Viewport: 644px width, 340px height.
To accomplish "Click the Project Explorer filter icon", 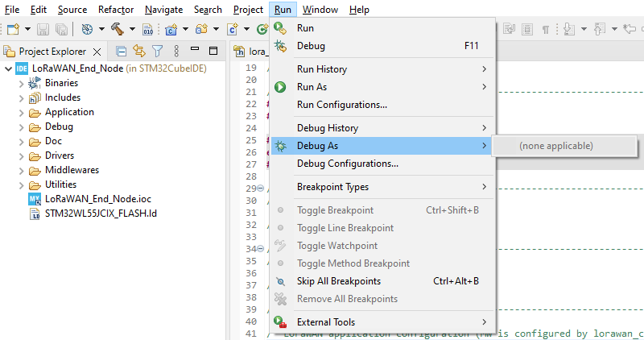I will click(x=158, y=51).
